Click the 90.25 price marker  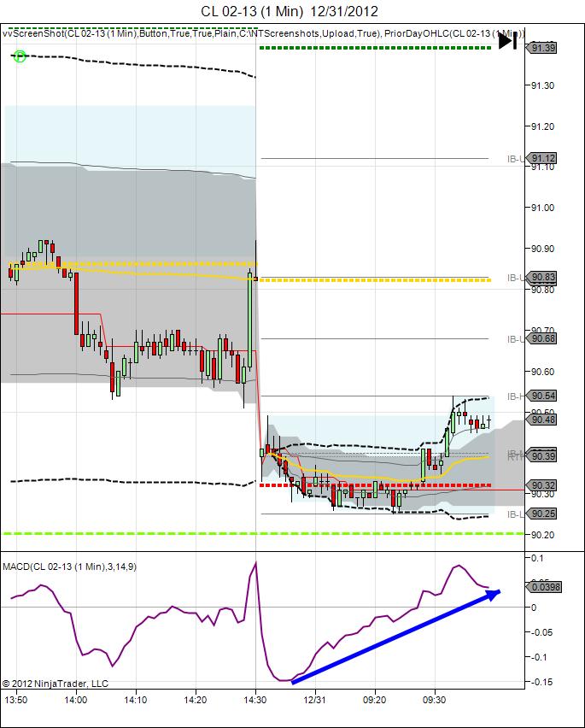click(541, 514)
